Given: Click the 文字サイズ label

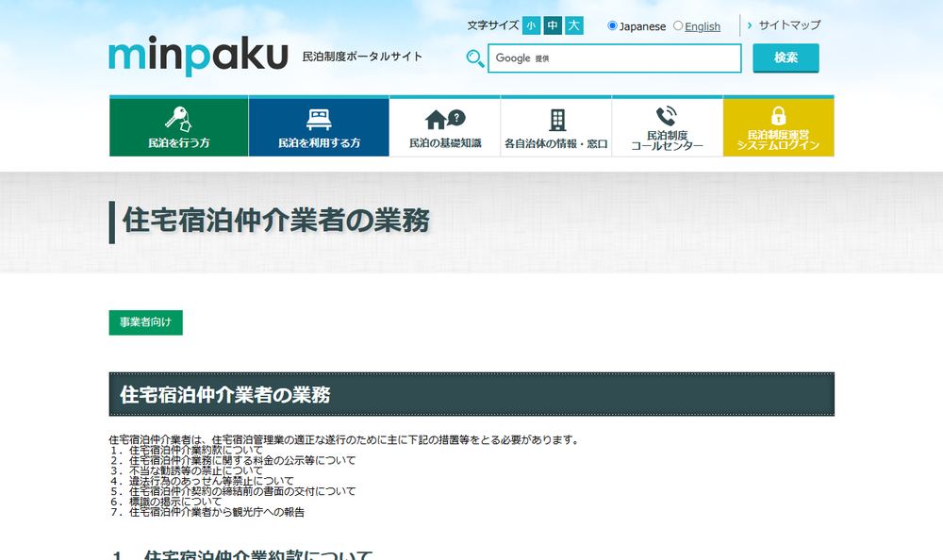Looking at the screenshot, I should [492, 25].
